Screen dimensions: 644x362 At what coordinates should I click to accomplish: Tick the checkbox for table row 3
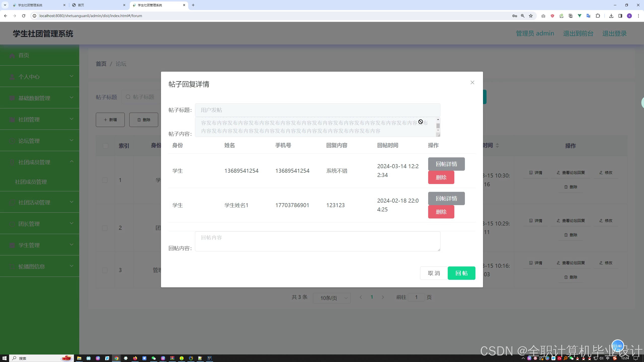click(x=105, y=270)
